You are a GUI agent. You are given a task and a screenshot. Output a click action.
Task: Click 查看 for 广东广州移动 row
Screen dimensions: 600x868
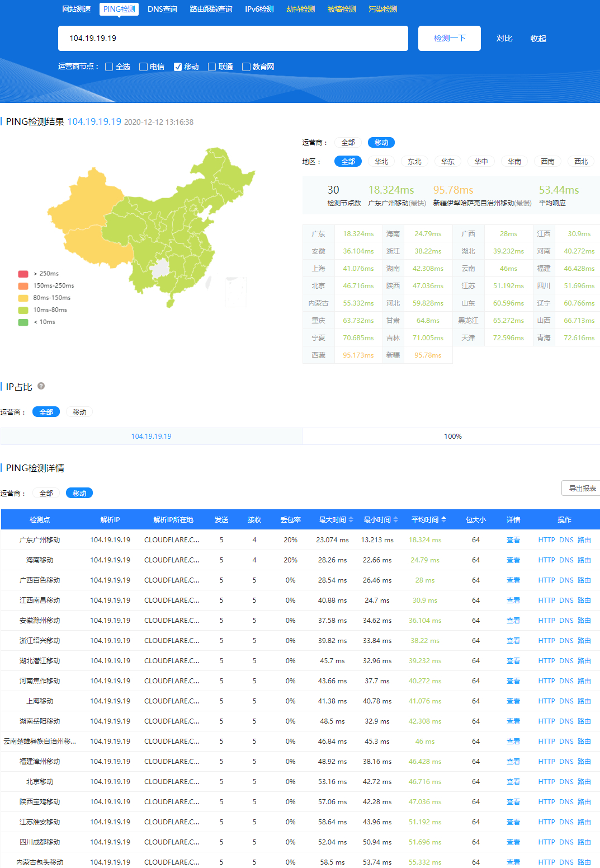(513, 540)
